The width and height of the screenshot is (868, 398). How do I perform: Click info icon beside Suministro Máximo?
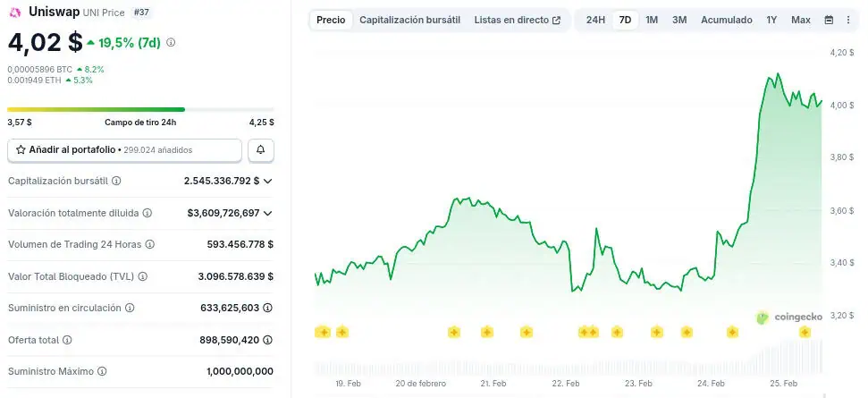[x=101, y=371]
